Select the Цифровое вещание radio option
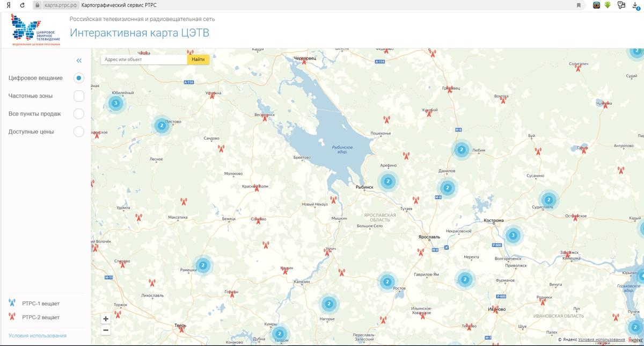Image resolution: width=644 pixels, height=346 pixels. 79,78
